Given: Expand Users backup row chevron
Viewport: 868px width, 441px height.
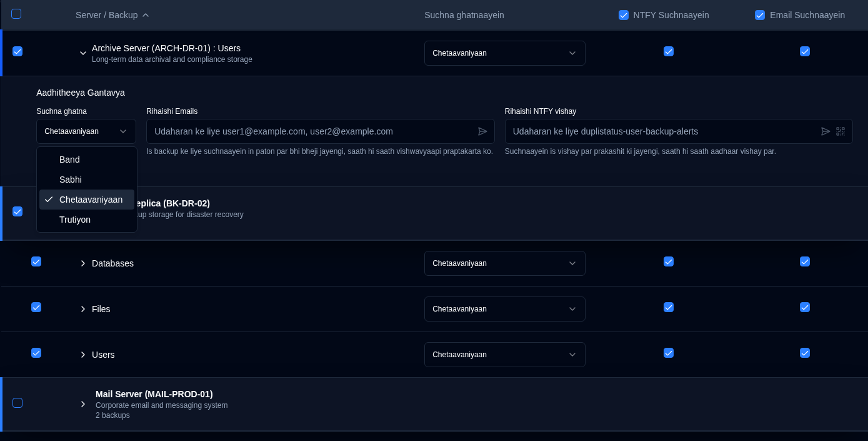Looking at the screenshot, I should [83, 355].
